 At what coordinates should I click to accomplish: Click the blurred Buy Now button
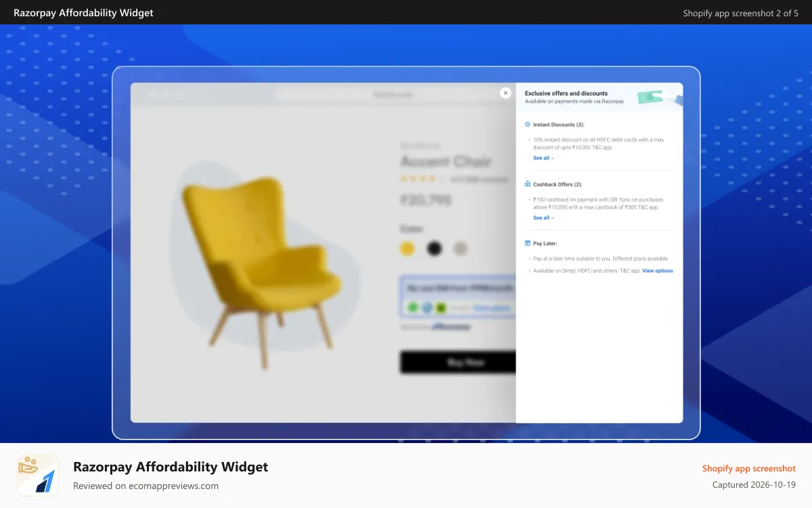[x=458, y=362]
